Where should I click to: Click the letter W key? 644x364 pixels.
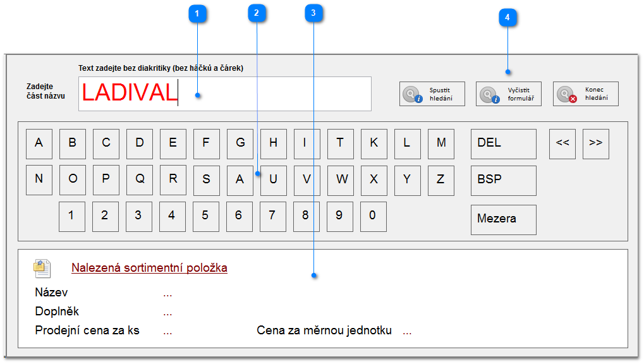coord(341,180)
